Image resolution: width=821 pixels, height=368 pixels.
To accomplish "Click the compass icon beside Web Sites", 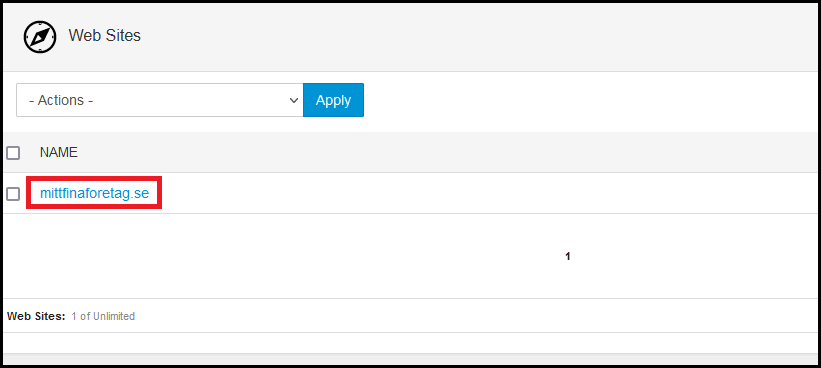I will pos(40,37).
